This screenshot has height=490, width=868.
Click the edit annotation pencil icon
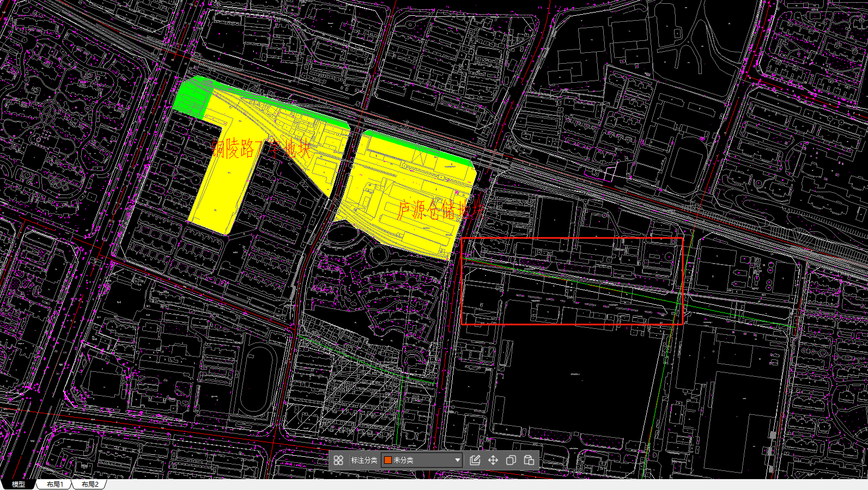(475, 460)
